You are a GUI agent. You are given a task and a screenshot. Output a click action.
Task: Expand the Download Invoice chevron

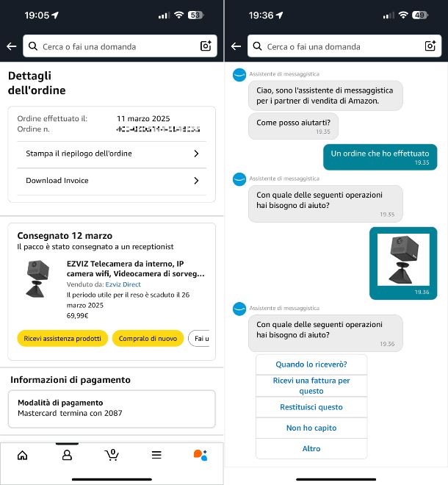(196, 181)
